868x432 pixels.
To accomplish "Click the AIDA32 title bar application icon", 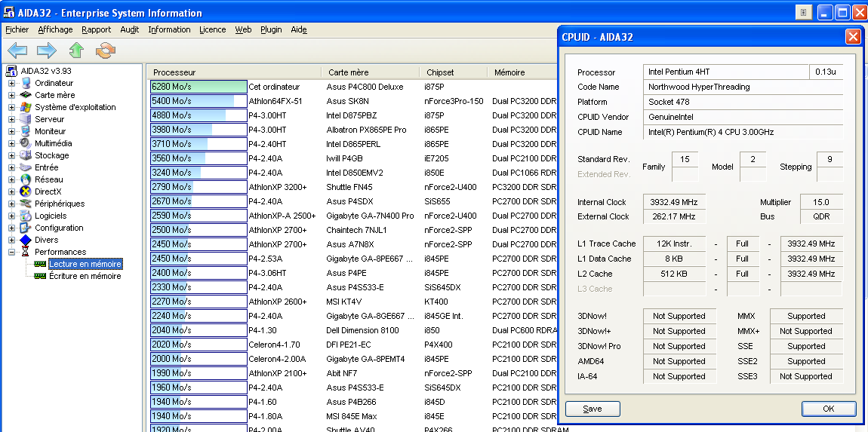I will pyautogui.click(x=9, y=12).
